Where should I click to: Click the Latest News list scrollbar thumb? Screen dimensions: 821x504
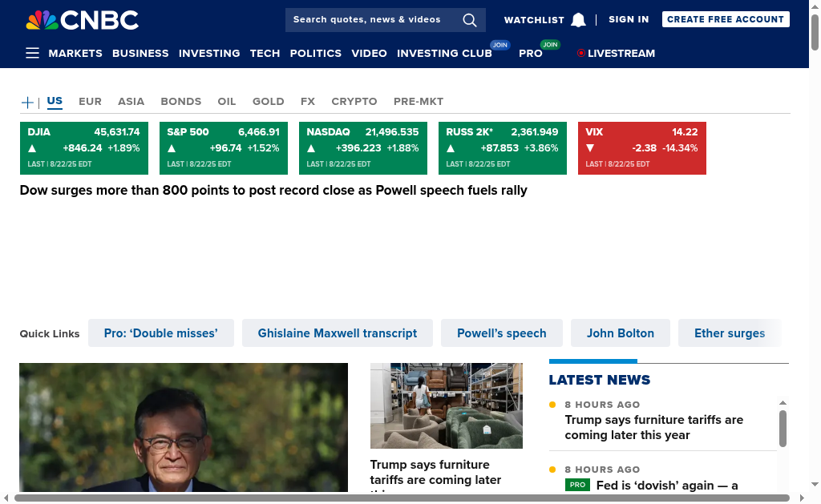point(783,429)
